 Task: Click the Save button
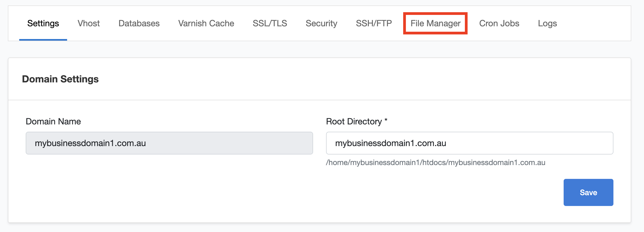click(588, 192)
